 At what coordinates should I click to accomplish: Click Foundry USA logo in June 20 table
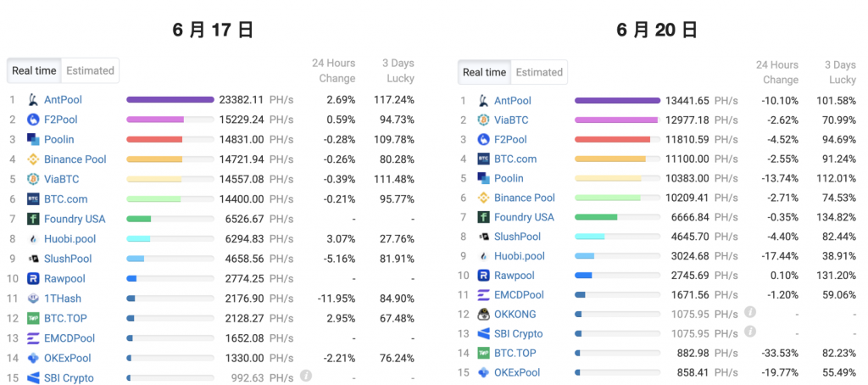484,217
